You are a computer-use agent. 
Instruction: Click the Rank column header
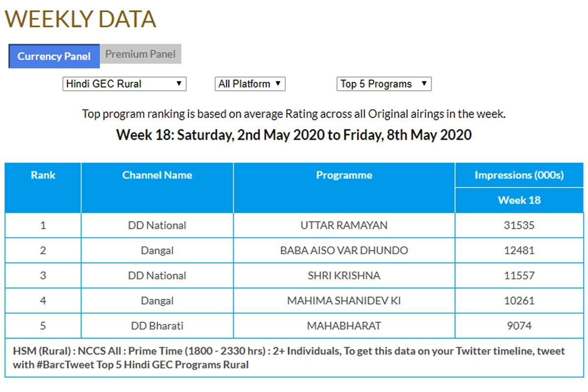click(43, 175)
